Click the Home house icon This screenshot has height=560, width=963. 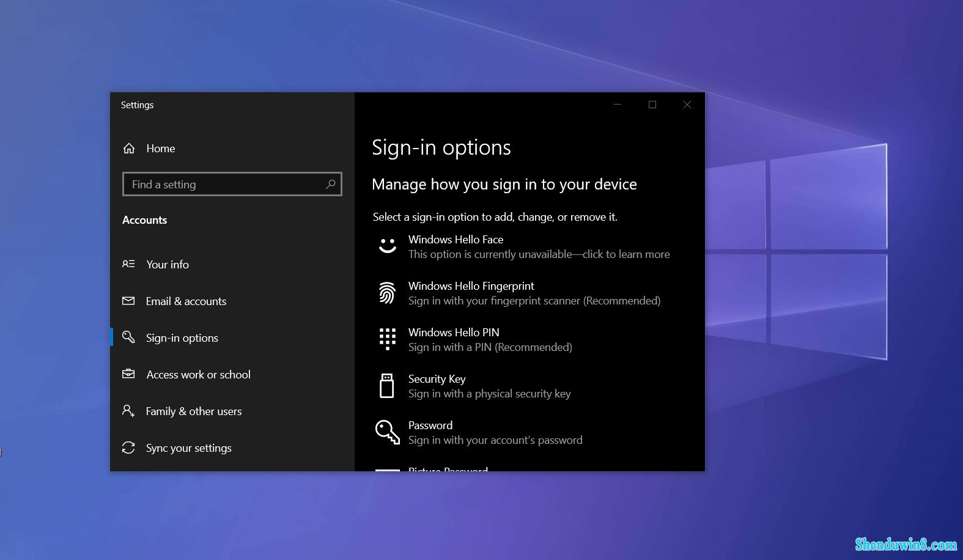pos(129,148)
